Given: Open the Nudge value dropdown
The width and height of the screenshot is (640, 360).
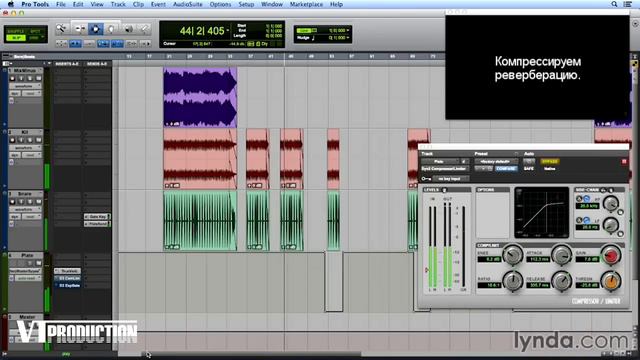Looking at the screenshot, I should (348, 38).
